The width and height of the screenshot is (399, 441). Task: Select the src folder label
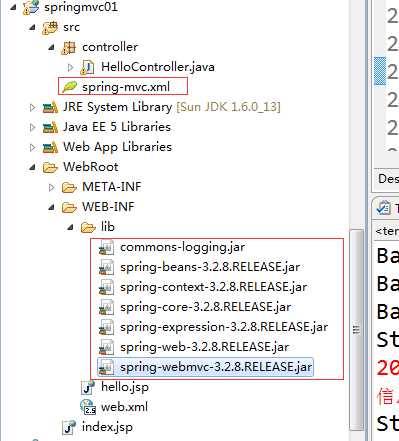pyautogui.click(x=72, y=27)
